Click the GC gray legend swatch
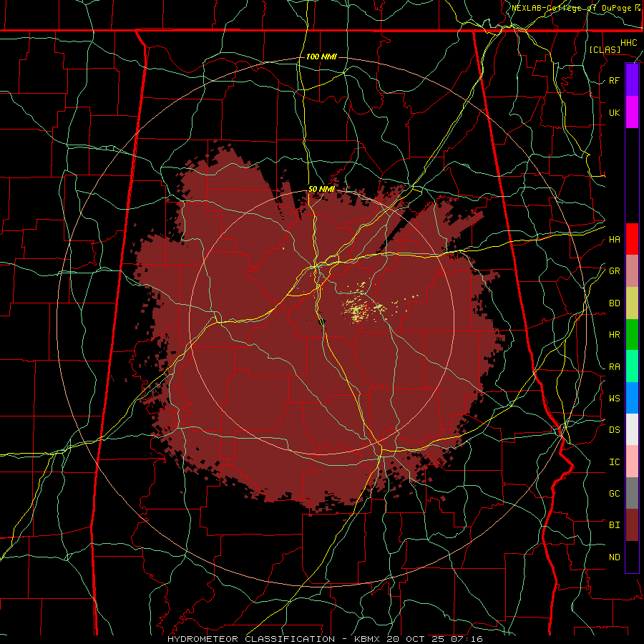The width and height of the screenshot is (644, 644). click(632, 493)
